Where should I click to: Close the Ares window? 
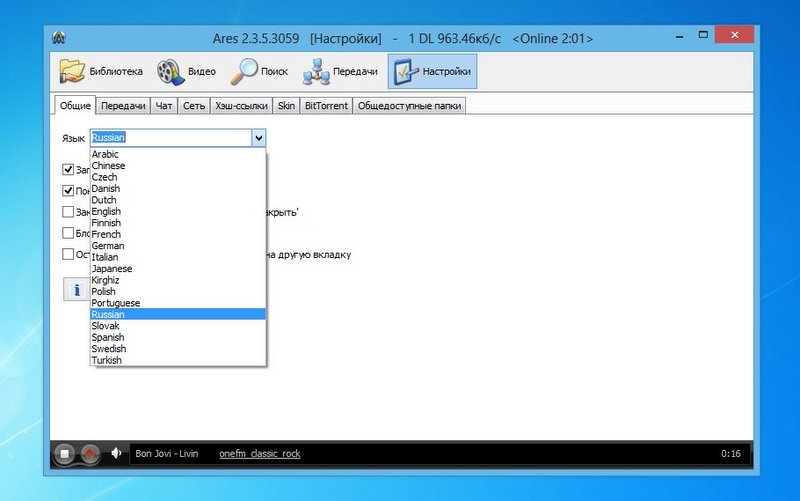[x=735, y=35]
